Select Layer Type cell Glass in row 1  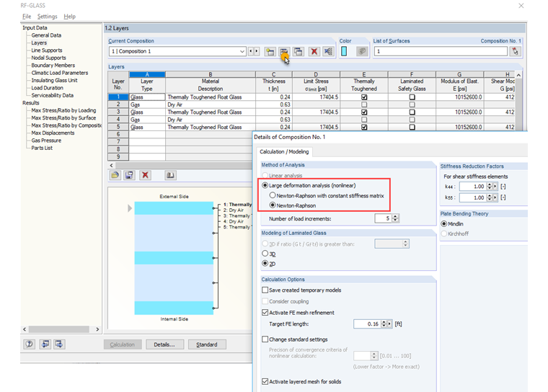[x=147, y=97]
